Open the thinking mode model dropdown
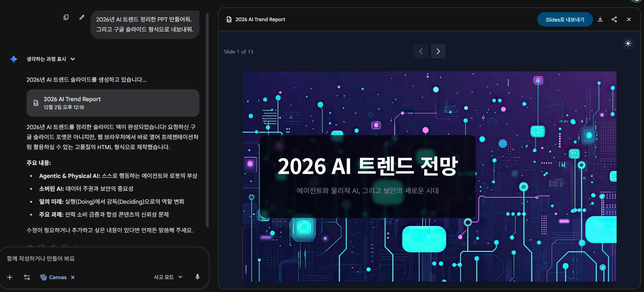Image resolution: width=644 pixels, height=292 pixels. pyautogui.click(x=168, y=277)
